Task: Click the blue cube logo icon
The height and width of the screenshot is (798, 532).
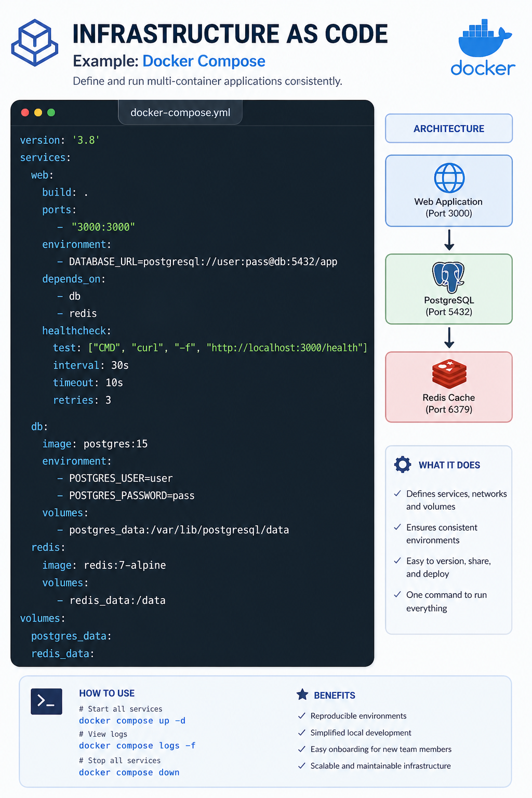Action: pos(35,43)
